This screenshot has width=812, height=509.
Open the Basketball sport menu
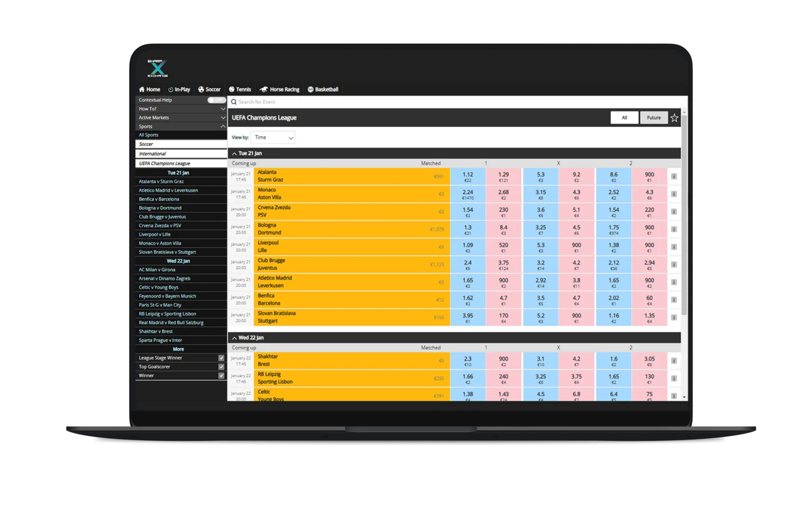click(323, 89)
